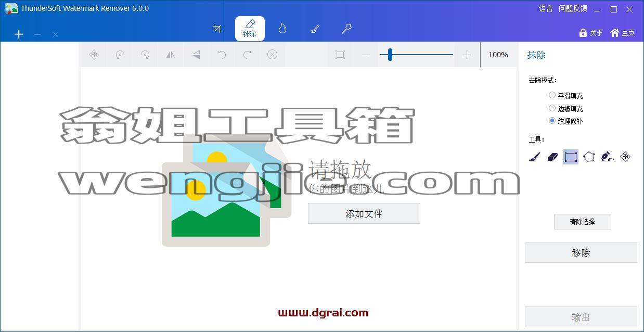The height and width of the screenshot is (332, 644).
Task: Click the 添加文件 button
Action: pyautogui.click(x=364, y=213)
